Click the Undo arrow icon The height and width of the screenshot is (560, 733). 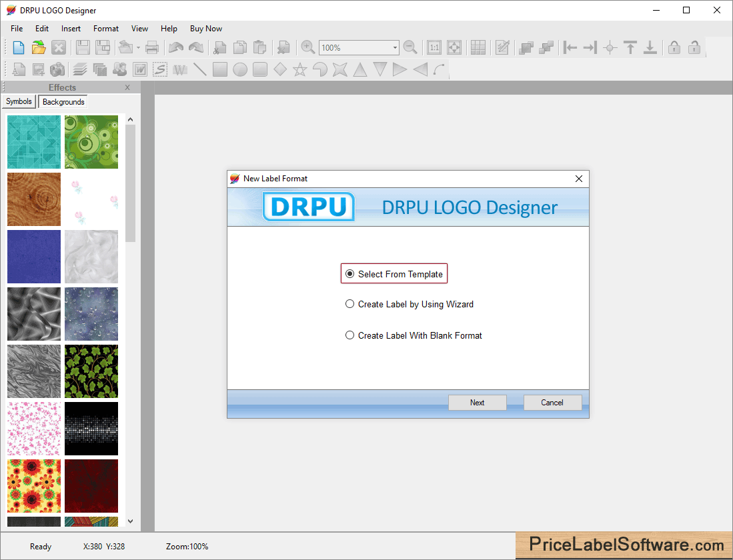[x=176, y=48]
